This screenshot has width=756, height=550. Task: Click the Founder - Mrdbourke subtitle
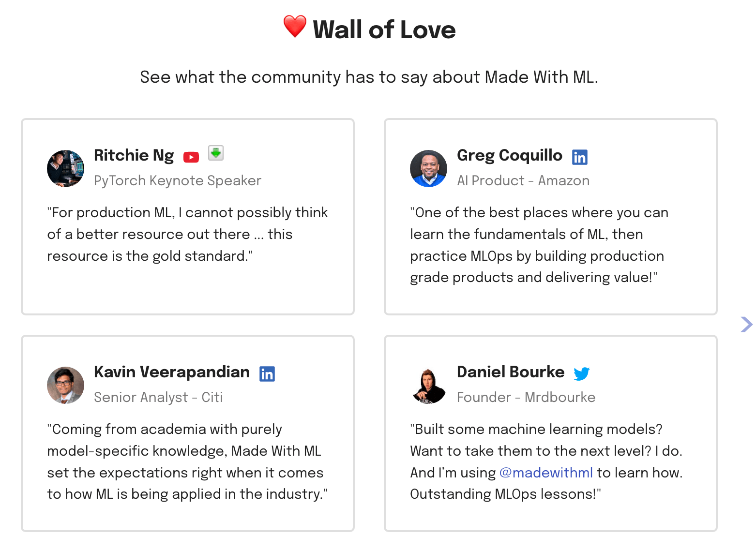526,398
